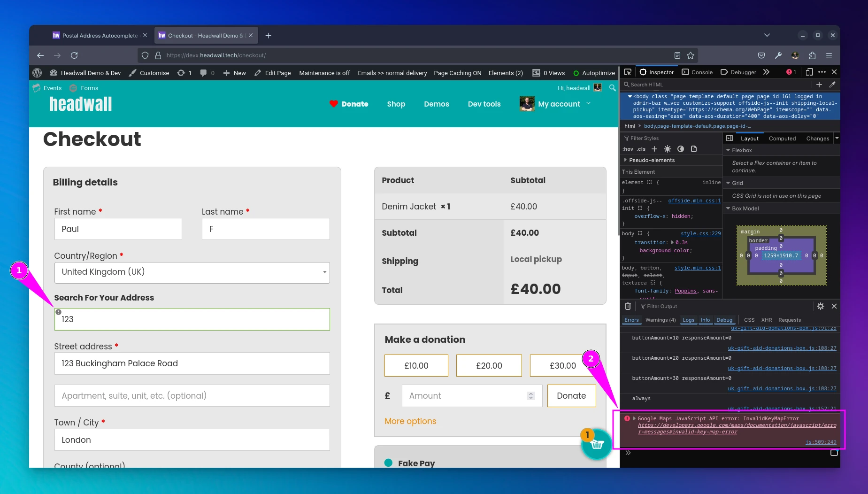Image resolution: width=868 pixels, height=494 pixels.
Task: Select the eyedropper color picker tool
Action: (x=832, y=85)
